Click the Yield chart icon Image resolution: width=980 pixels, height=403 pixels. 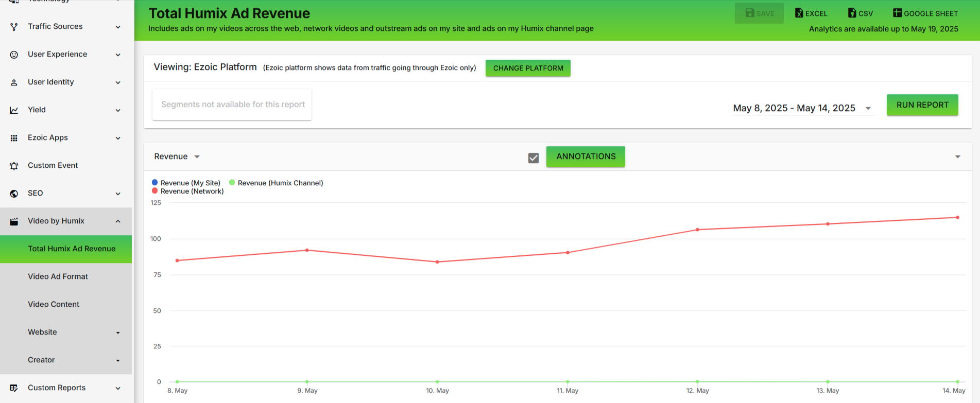pyautogui.click(x=14, y=110)
